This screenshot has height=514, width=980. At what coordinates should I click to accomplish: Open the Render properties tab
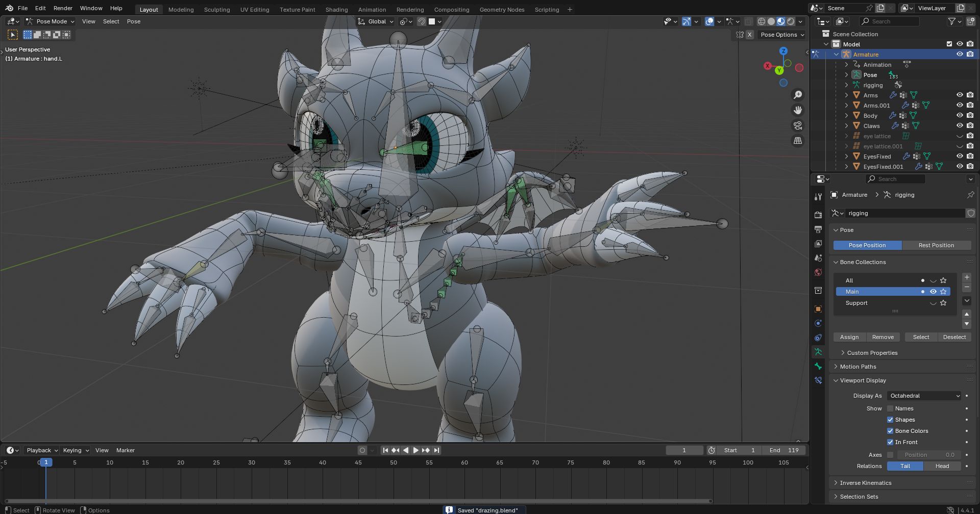click(818, 215)
